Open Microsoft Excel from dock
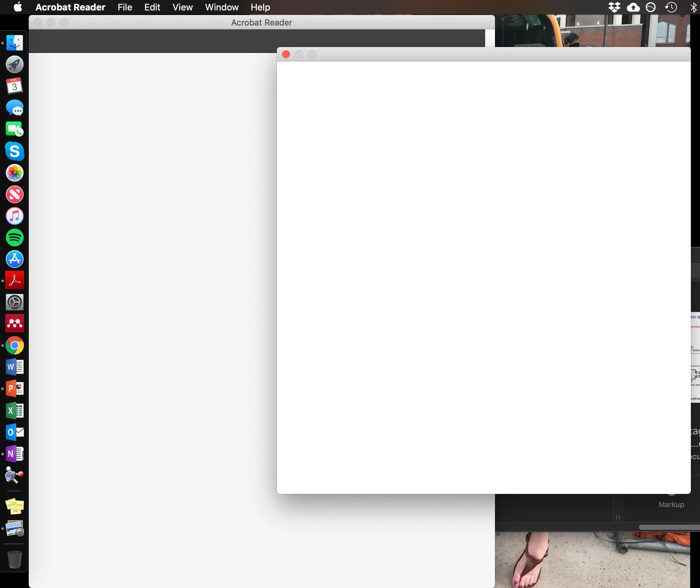The image size is (700, 588). pyautogui.click(x=15, y=410)
